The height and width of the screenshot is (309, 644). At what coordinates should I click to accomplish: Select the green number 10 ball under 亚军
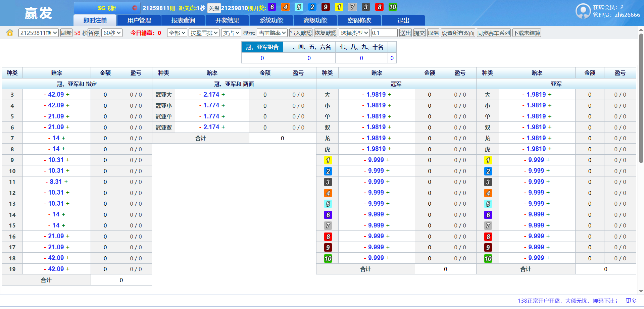coord(488,258)
